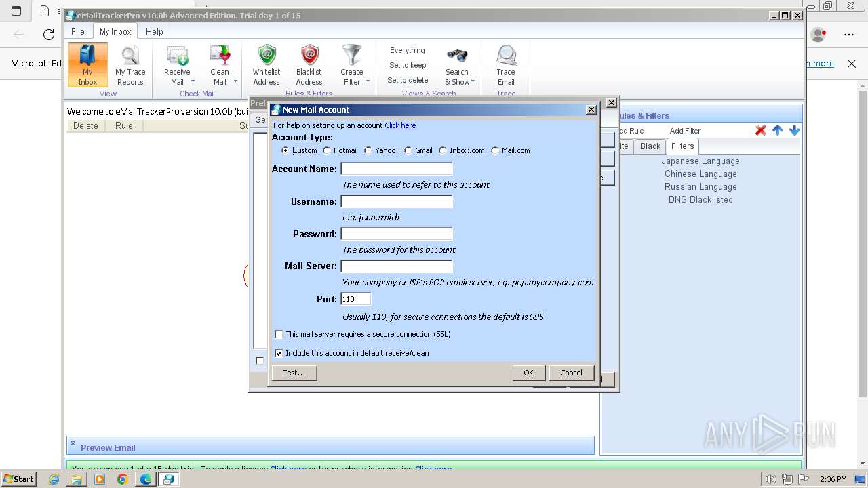This screenshot has height=488, width=868.
Task: Click account setup help 'Click here' link
Action: (400, 125)
